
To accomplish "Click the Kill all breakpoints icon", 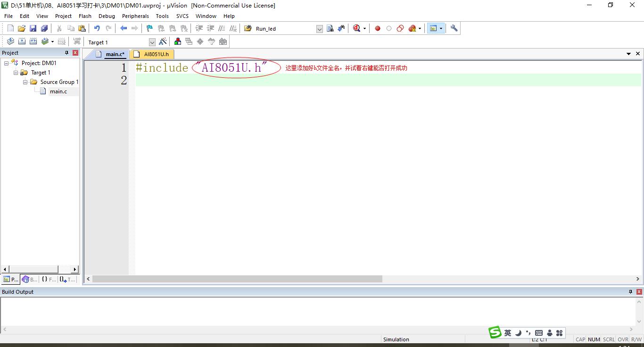I will point(412,28).
